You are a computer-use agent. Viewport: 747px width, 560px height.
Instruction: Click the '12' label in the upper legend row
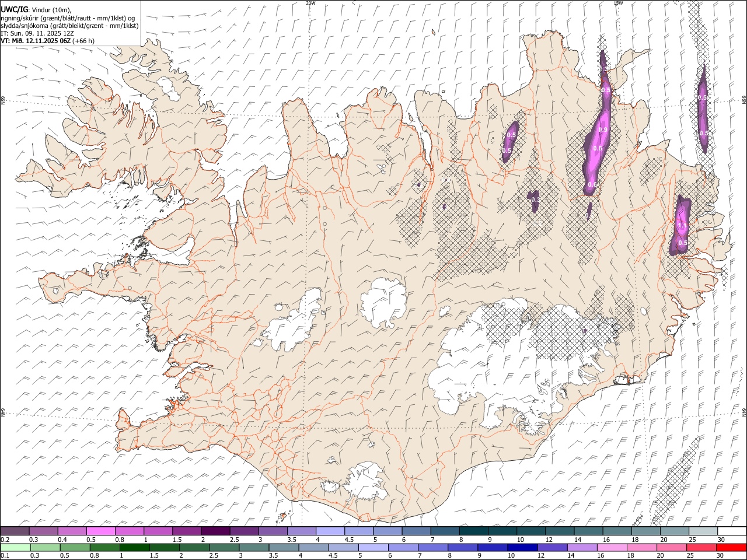(549, 540)
